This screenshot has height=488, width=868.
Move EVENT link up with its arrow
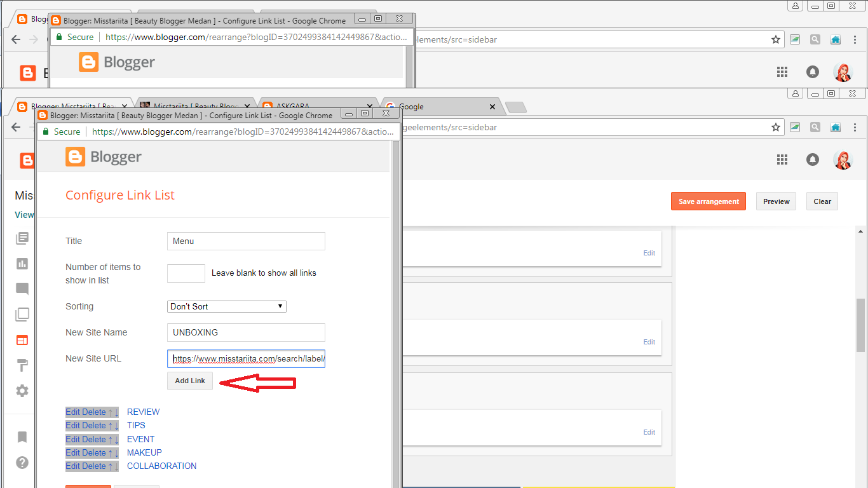click(x=110, y=439)
